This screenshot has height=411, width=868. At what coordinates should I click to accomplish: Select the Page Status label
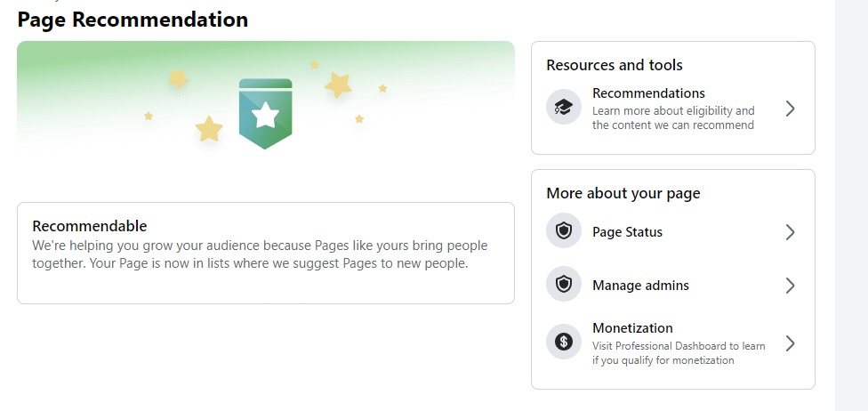627,232
